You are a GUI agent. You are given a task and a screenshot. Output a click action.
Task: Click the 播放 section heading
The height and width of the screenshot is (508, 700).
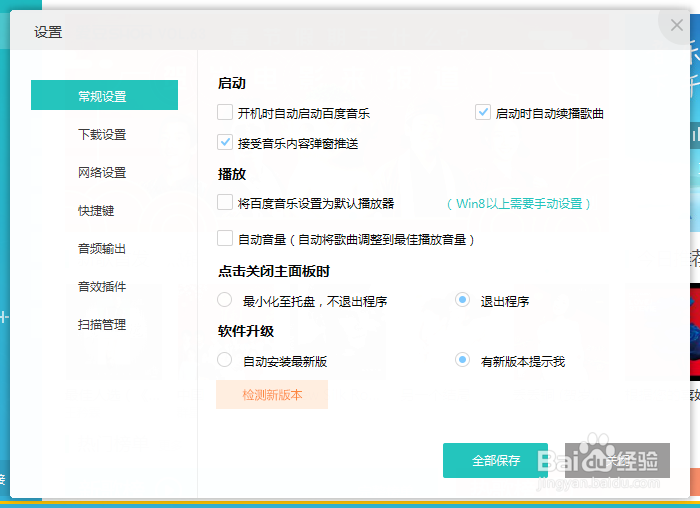point(232,174)
